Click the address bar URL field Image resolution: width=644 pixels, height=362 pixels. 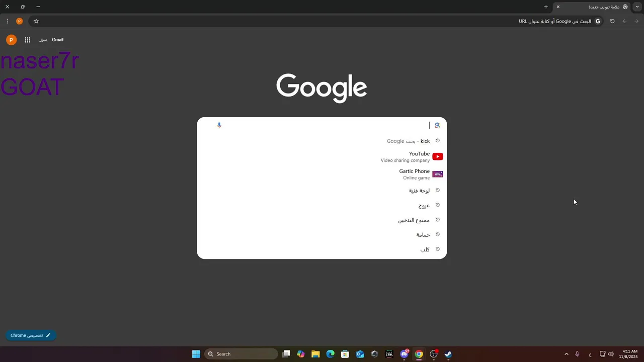coord(317,21)
